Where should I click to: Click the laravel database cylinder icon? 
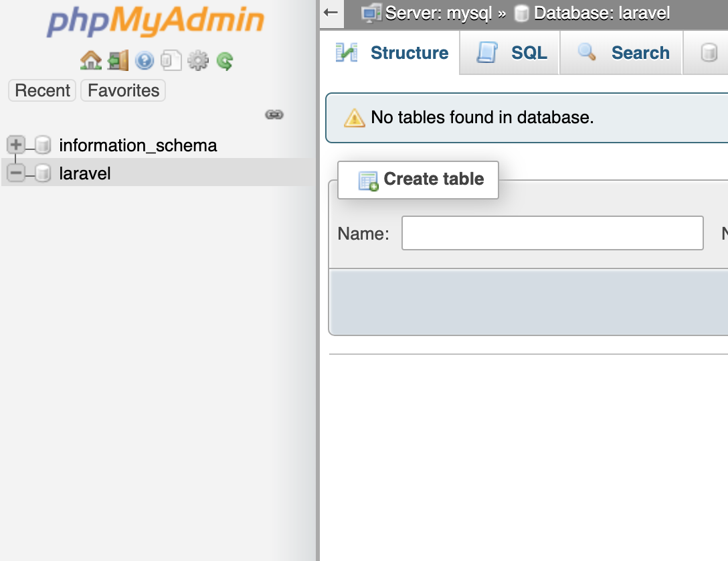tap(43, 173)
